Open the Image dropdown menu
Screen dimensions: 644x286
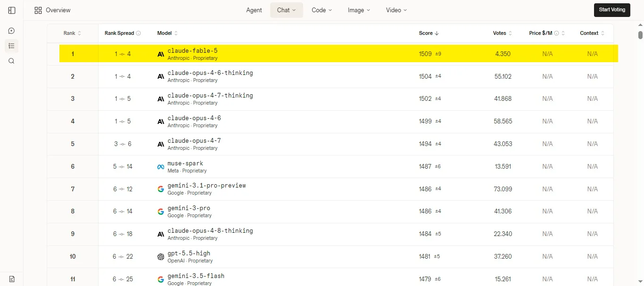click(x=359, y=10)
